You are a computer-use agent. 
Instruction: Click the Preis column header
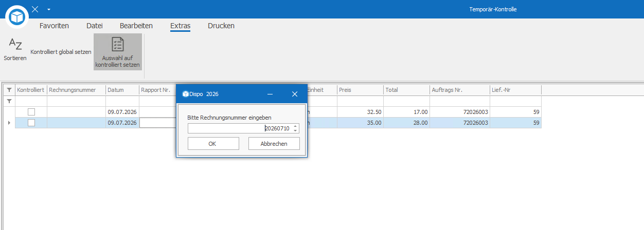pyautogui.click(x=360, y=90)
